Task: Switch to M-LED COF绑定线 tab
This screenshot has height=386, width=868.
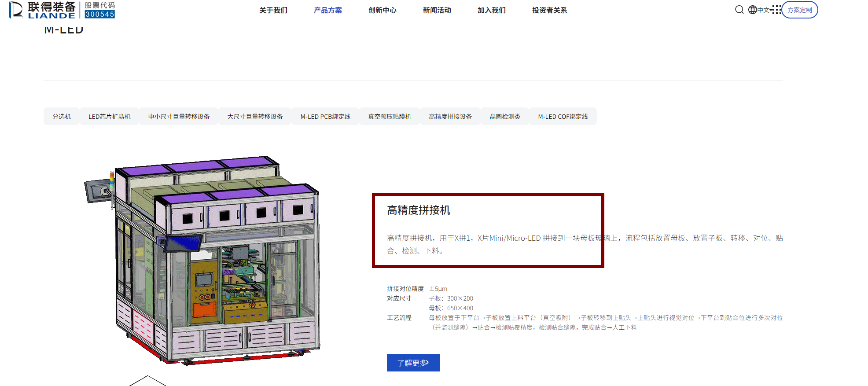Action: coord(563,116)
